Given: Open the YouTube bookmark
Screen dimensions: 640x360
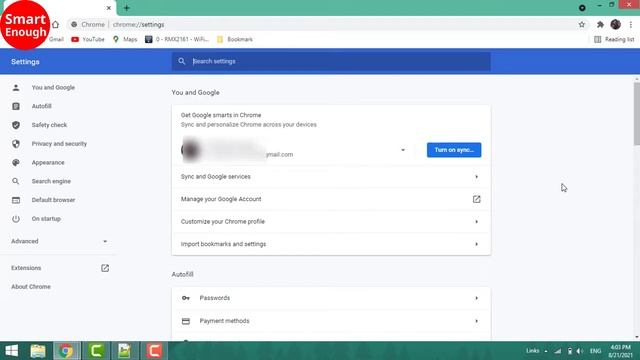Looking at the screenshot, I should point(88,39).
